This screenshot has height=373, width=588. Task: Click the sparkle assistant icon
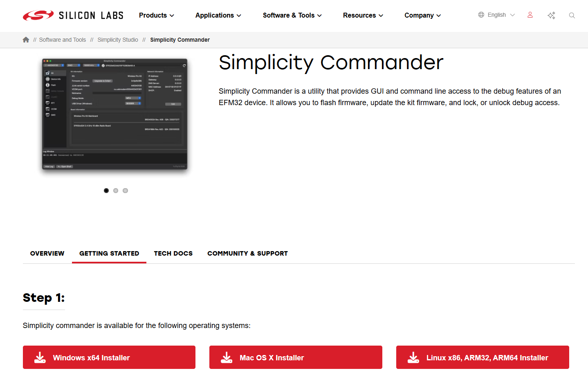pyautogui.click(x=551, y=15)
